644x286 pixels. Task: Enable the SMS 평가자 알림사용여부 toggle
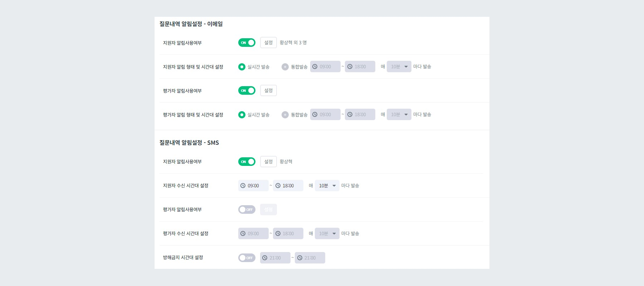point(247,209)
